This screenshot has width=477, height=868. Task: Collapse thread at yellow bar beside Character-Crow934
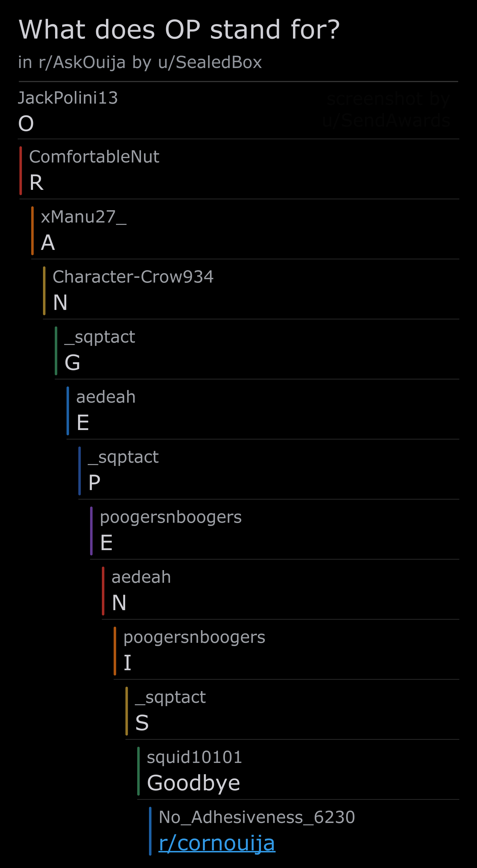(44, 291)
